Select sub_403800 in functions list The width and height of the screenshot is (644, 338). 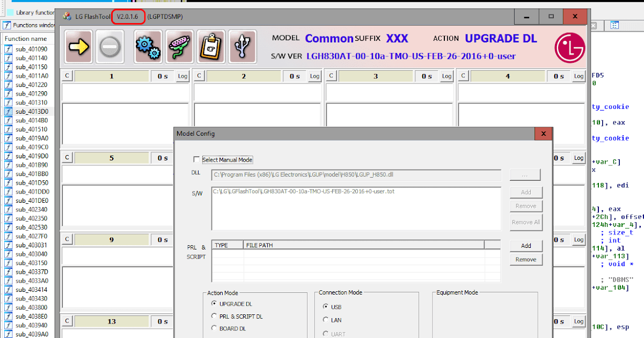[31, 307]
